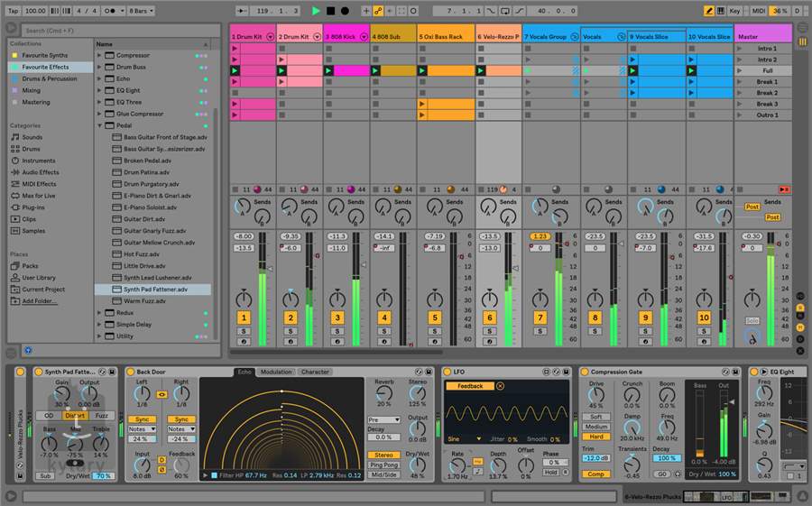Image resolution: width=812 pixels, height=506 pixels.
Task: Switch to the Modulation tab in Back Door
Action: (276, 372)
